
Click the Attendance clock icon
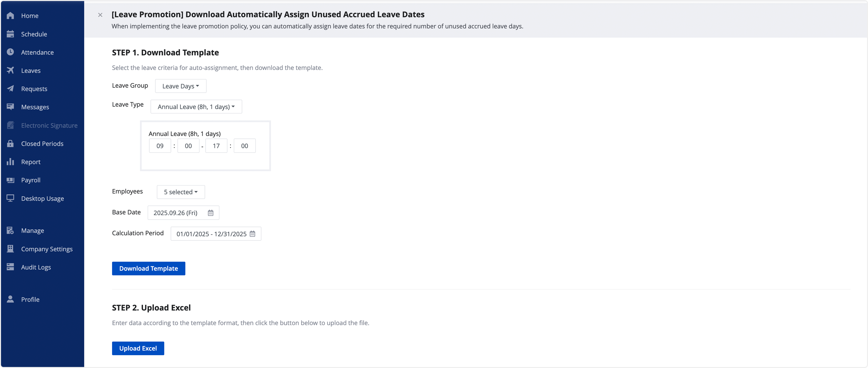pyautogui.click(x=10, y=52)
